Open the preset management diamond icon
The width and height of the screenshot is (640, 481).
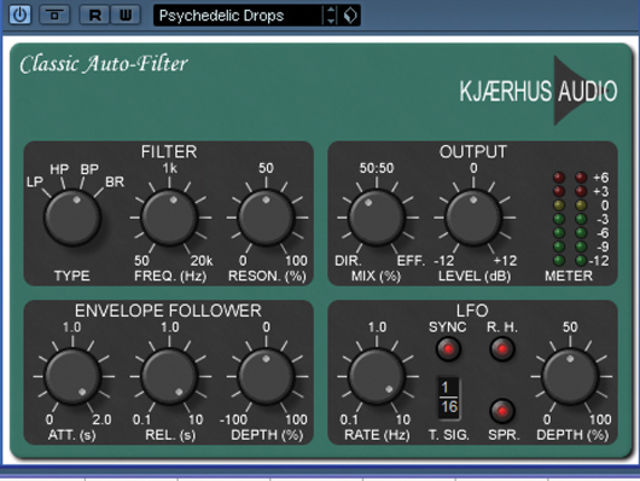(350, 16)
